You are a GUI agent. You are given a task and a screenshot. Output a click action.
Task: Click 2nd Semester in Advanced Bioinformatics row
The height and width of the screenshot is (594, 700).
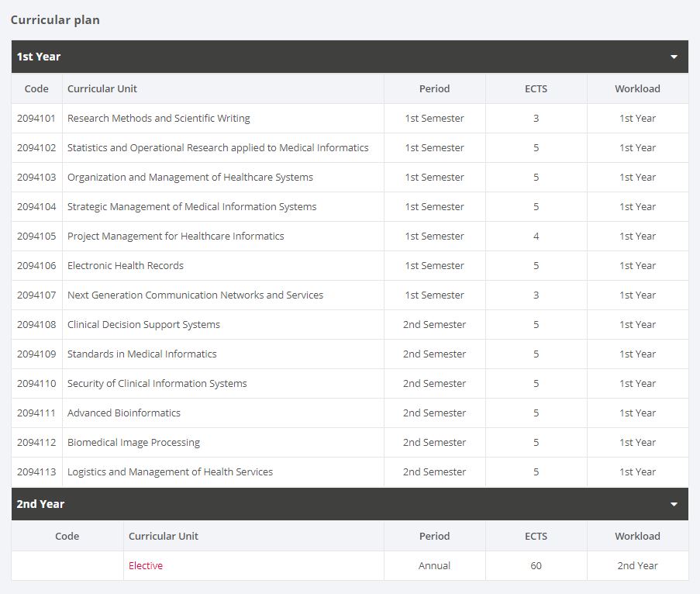coord(434,413)
